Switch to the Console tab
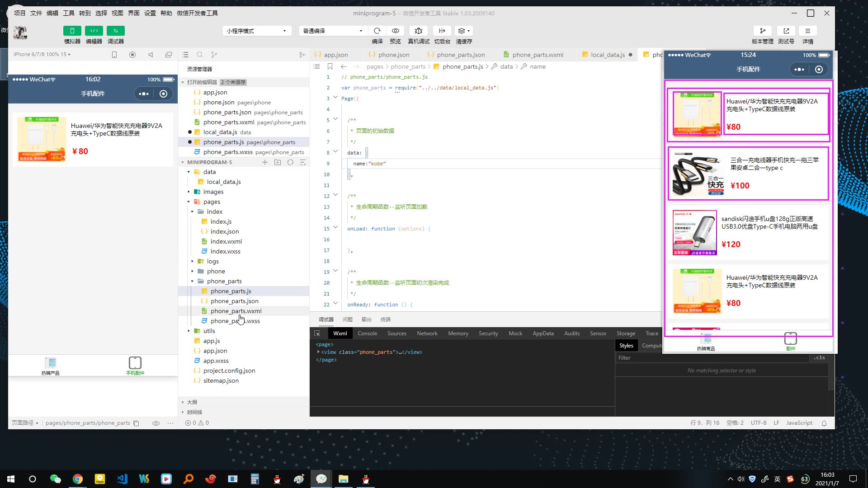This screenshot has height=488, width=868. (x=367, y=333)
